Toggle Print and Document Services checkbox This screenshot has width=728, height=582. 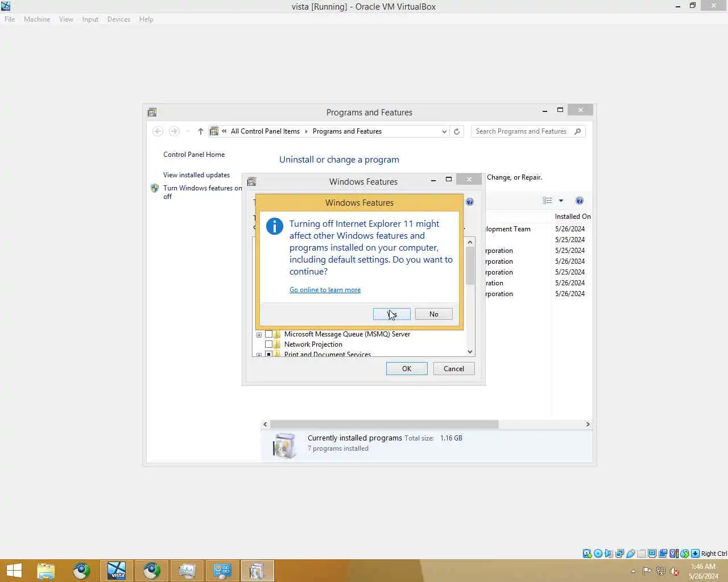[268, 354]
